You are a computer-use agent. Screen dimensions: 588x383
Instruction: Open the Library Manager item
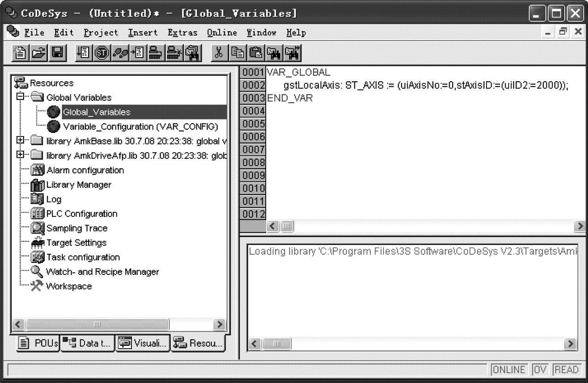pos(79,185)
